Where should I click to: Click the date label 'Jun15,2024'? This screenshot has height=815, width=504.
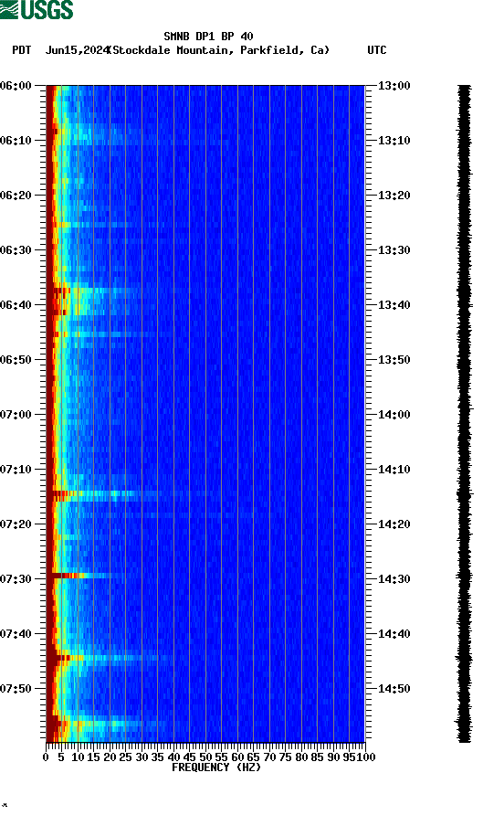[77, 50]
